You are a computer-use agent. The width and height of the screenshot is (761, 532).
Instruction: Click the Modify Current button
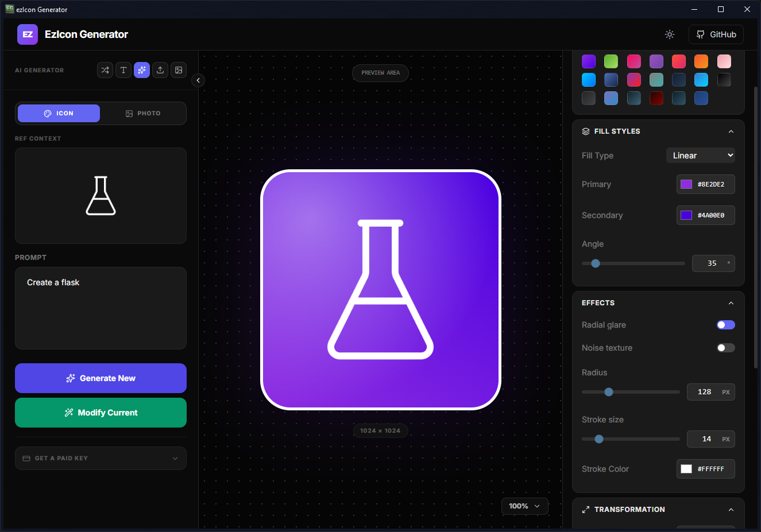(x=101, y=413)
